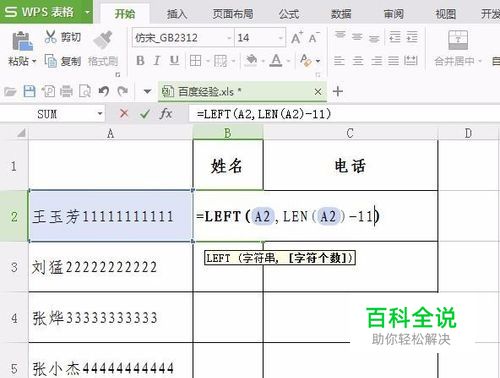Click the Paste clipboard icon
The image size is (500, 378).
coord(22,41)
